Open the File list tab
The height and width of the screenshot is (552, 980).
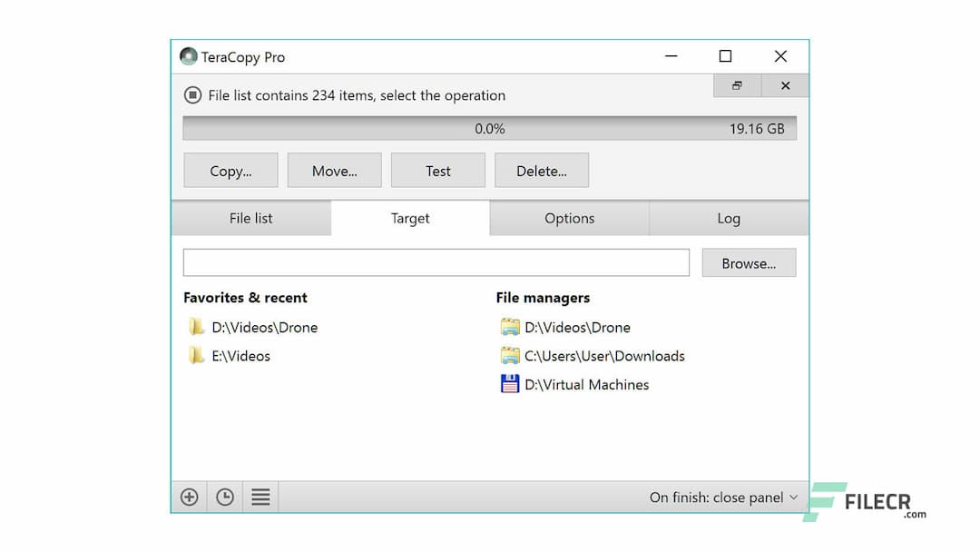[251, 218]
